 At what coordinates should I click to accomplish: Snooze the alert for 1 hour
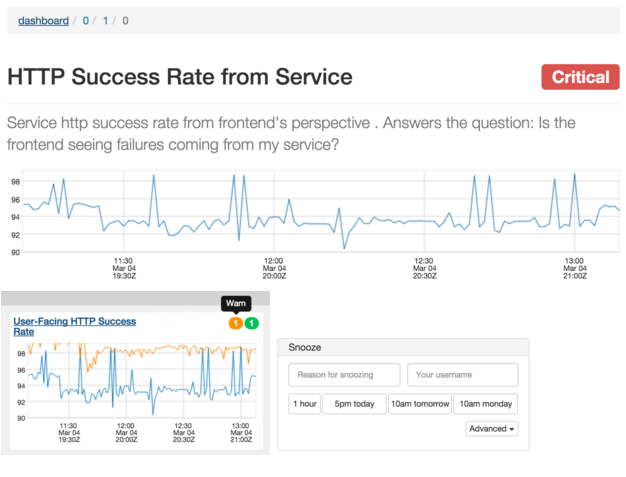click(x=304, y=404)
